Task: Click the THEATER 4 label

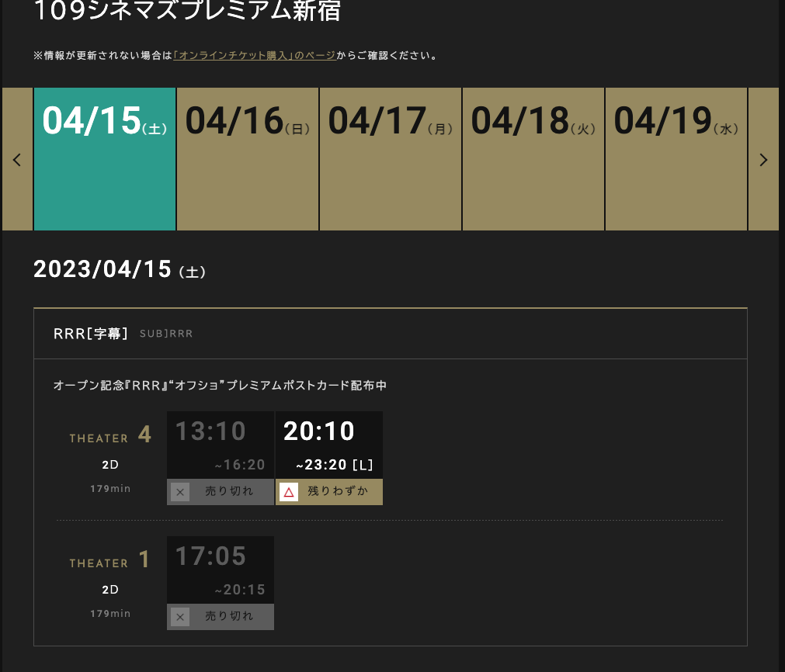Action: point(109,437)
